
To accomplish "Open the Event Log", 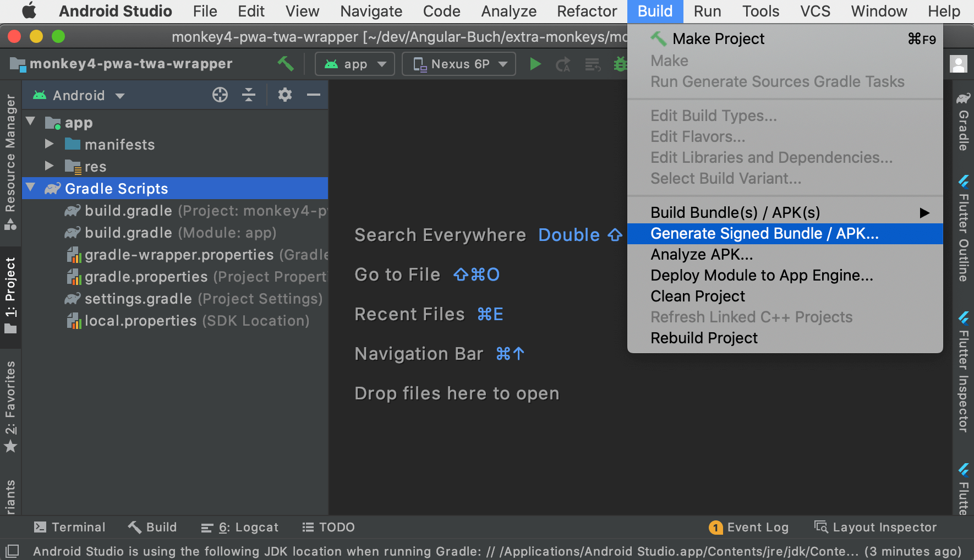I will (748, 528).
